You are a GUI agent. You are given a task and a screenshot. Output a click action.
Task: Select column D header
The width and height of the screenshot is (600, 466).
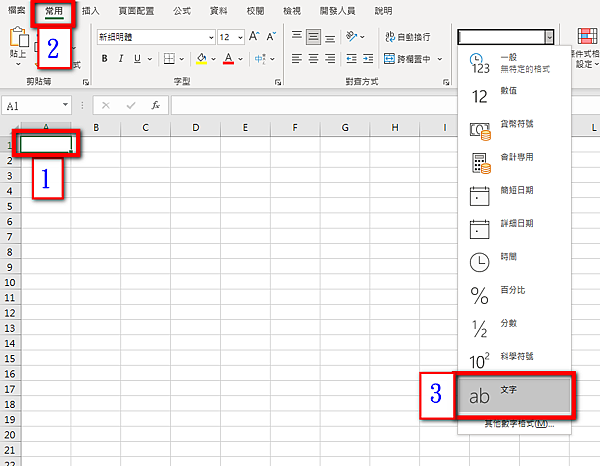(x=196, y=128)
